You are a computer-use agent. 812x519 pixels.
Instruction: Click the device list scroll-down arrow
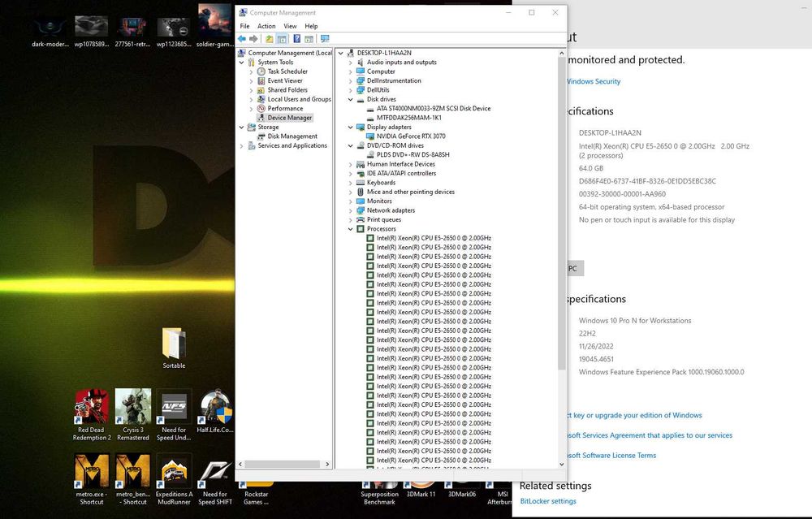[x=561, y=465]
